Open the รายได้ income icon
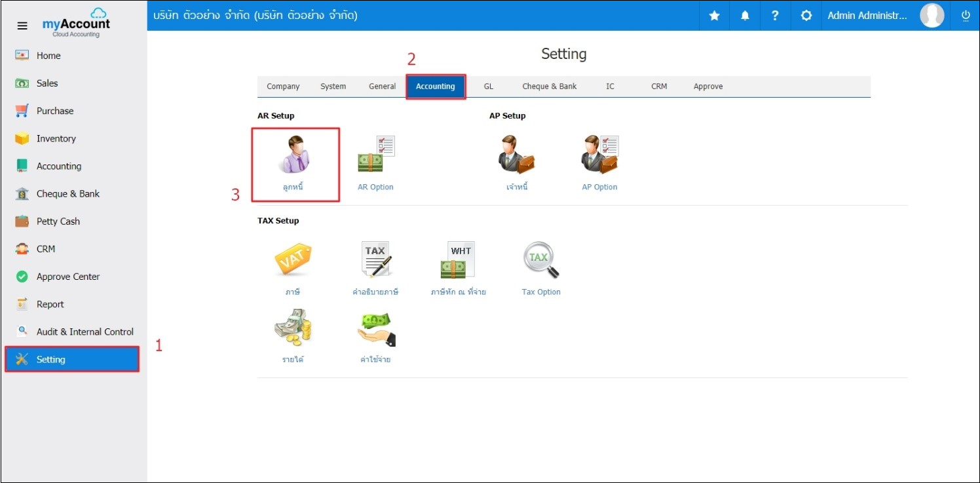This screenshot has width=980, height=483. (x=293, y=328)
